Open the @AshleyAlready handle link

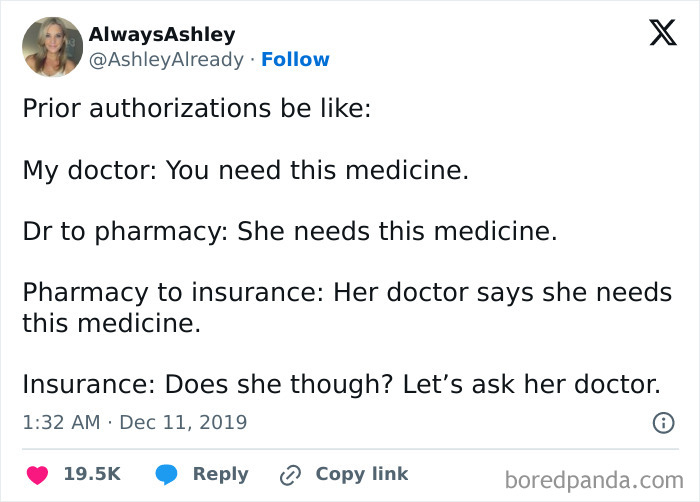pyautogui.click(x=167, y=60)
